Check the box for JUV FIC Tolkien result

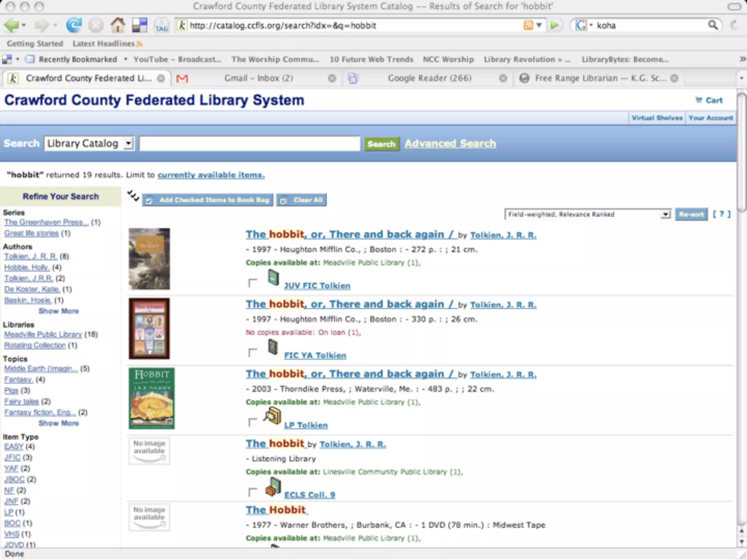tap(252, 283)
